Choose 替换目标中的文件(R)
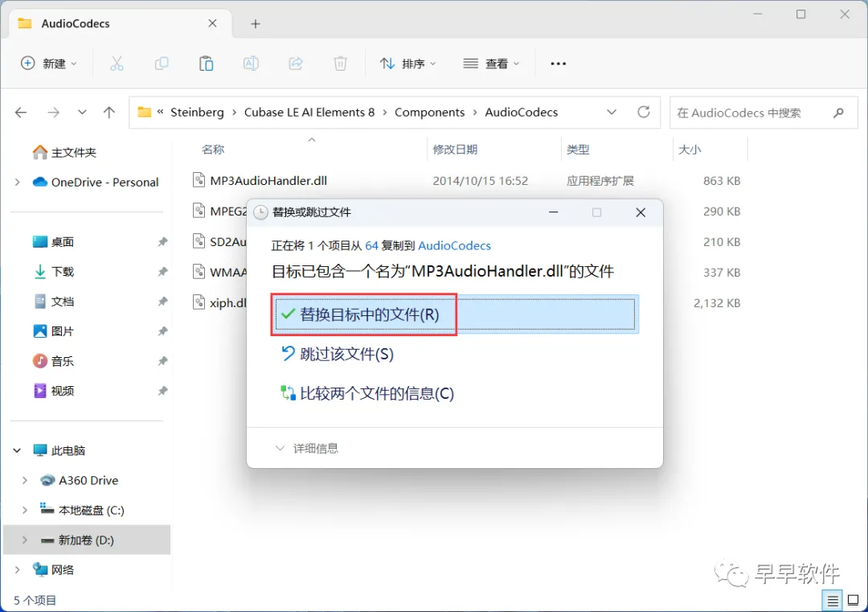Image resolution: width=868 pixels, height=612 pixels. coord(455,314)
